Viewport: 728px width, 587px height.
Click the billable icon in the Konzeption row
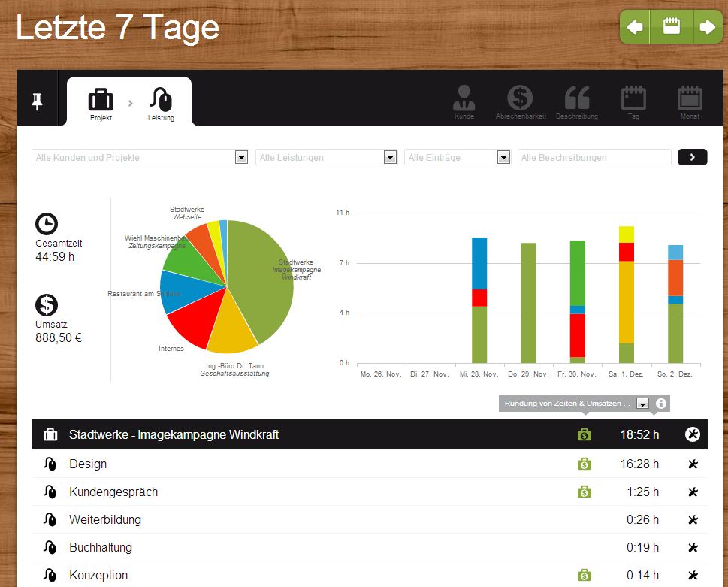[x=584, y=576]
